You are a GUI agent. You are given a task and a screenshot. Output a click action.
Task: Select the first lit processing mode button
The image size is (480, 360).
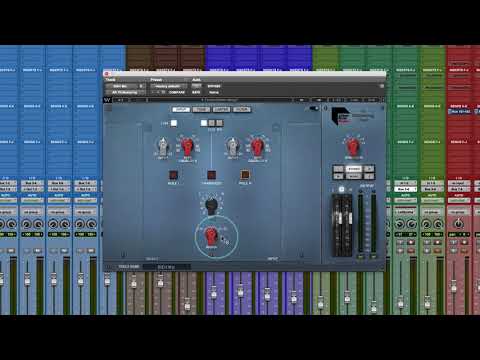(204, 123)
